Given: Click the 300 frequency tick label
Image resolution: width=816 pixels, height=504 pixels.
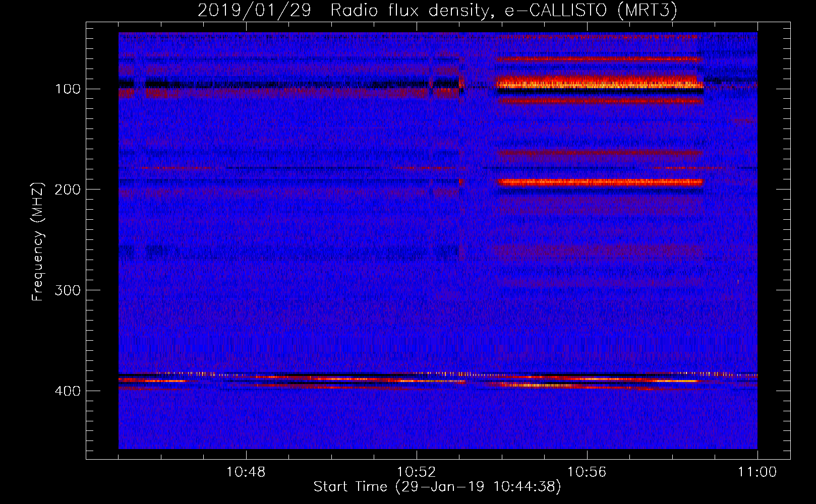Looking at the screenshot, I should (68, 290).
